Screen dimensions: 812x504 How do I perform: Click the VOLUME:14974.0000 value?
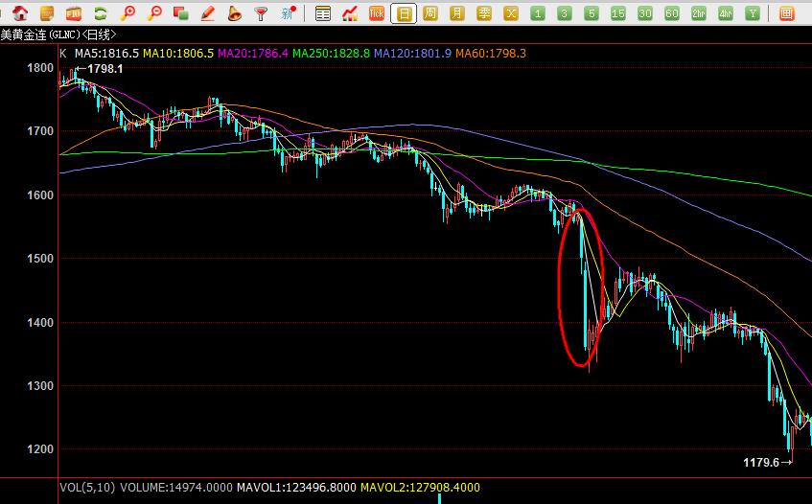[x=177, y=487]
